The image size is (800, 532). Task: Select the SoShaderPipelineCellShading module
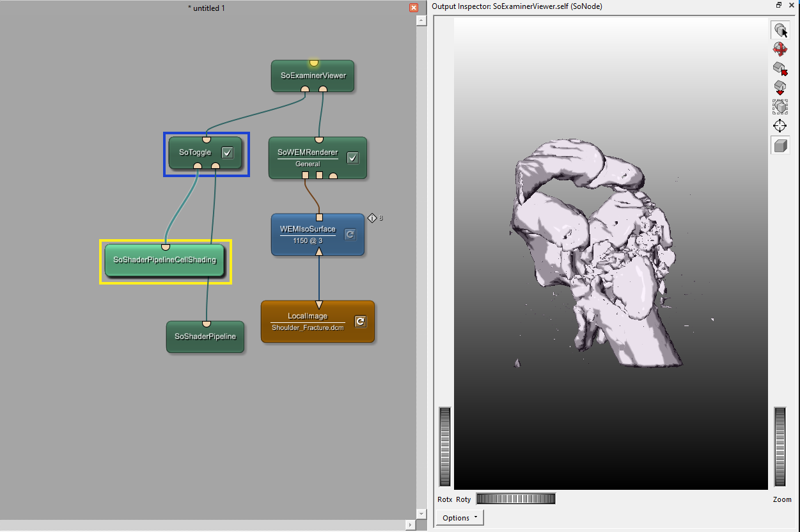point(165,260)
